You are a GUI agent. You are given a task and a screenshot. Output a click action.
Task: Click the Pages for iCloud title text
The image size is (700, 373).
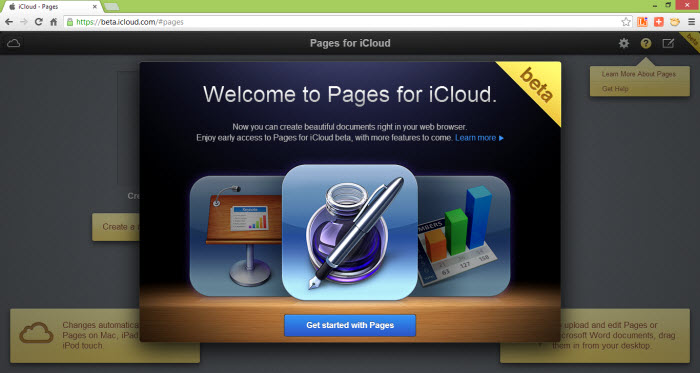(350, 43)
